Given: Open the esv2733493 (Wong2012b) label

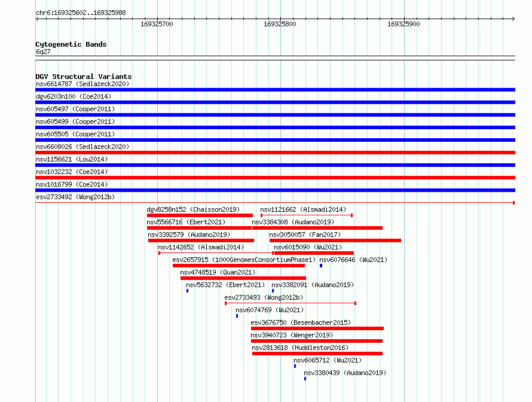Looking at the screenshot, I should click(x=264, y=297).
